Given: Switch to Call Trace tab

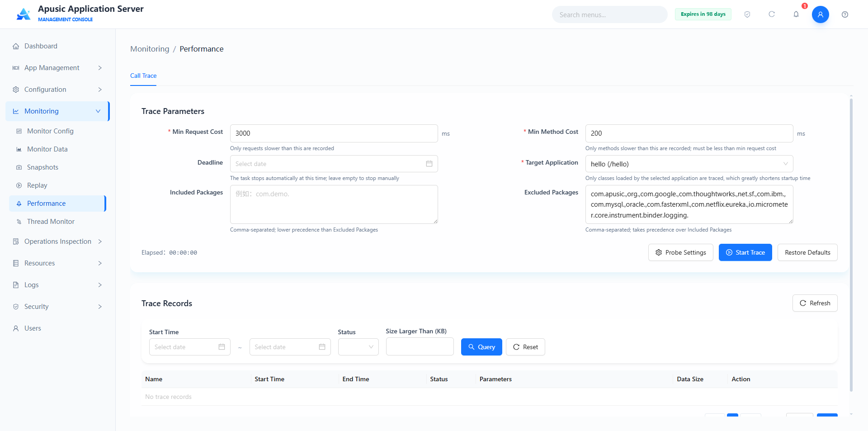Looking at the screenshot, I should tap(143, 76).
